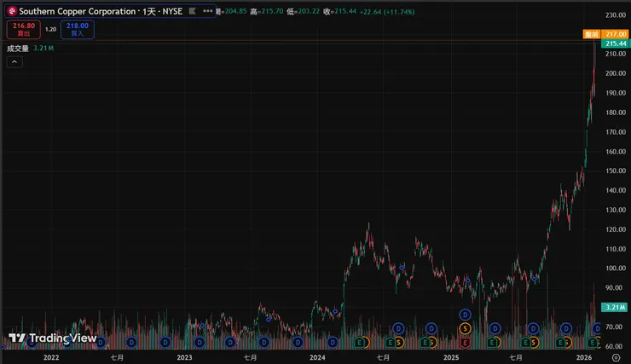Click the first green E earnings marker after 2024

[359, 343]
